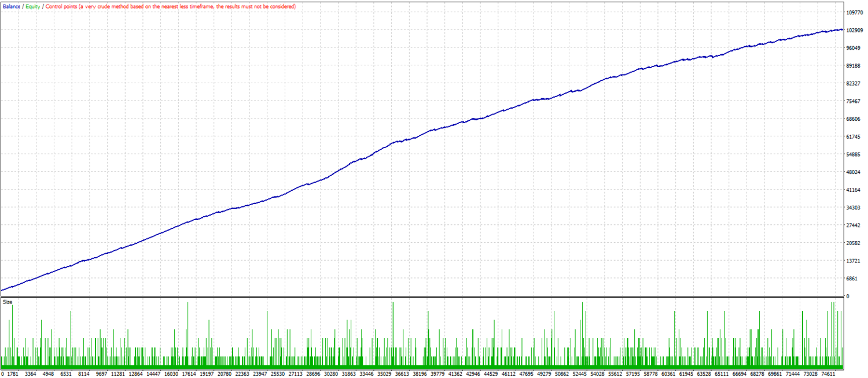Click the 68606 balance axis value
Image resolution: width=868 pixels, height=378 pixels.
pos(854,119)
